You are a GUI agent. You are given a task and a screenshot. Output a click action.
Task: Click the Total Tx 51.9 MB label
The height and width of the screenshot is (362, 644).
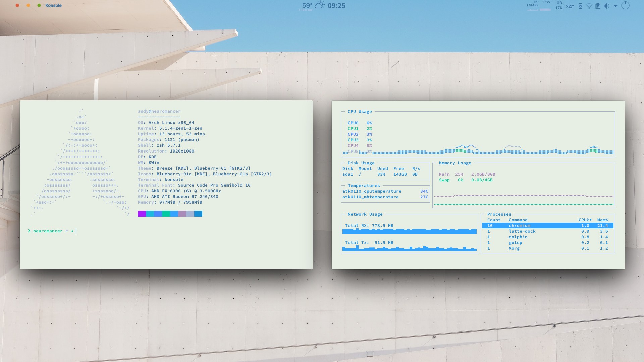click(x=369, y=243)
